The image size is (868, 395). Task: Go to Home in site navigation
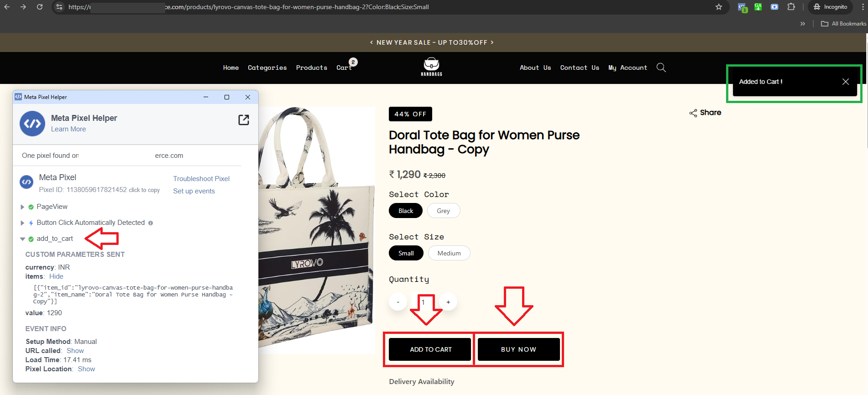tap(231, 68)
